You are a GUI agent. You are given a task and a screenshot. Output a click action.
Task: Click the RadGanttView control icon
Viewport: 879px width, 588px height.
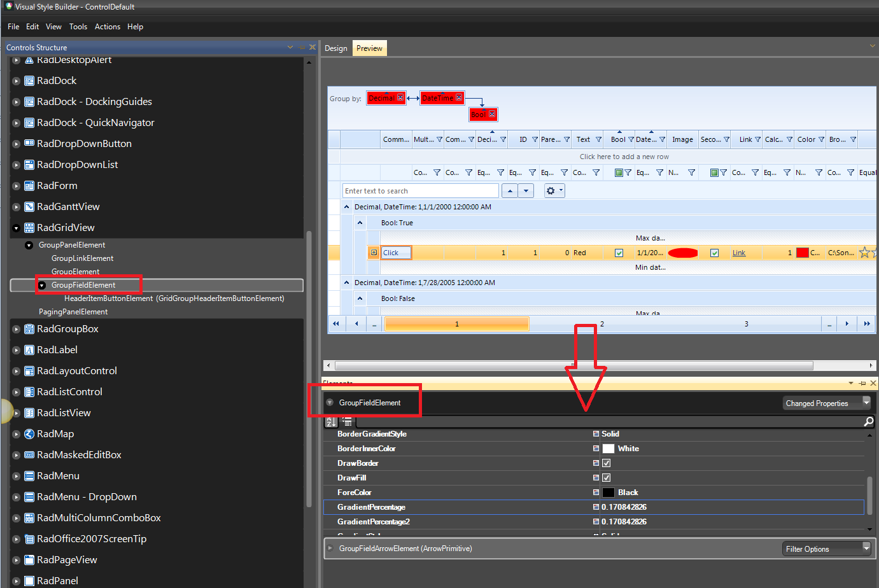pyautogui.click(x=29, y=207)
